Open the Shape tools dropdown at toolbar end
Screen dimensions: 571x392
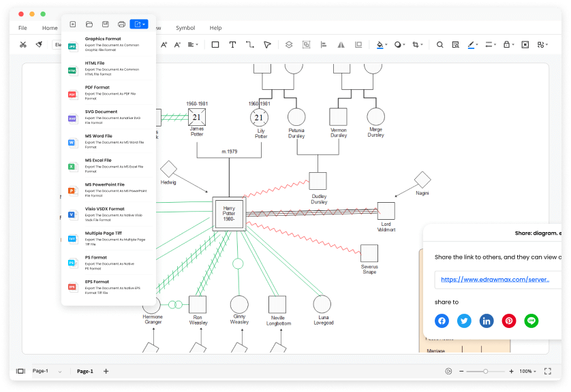542,45
